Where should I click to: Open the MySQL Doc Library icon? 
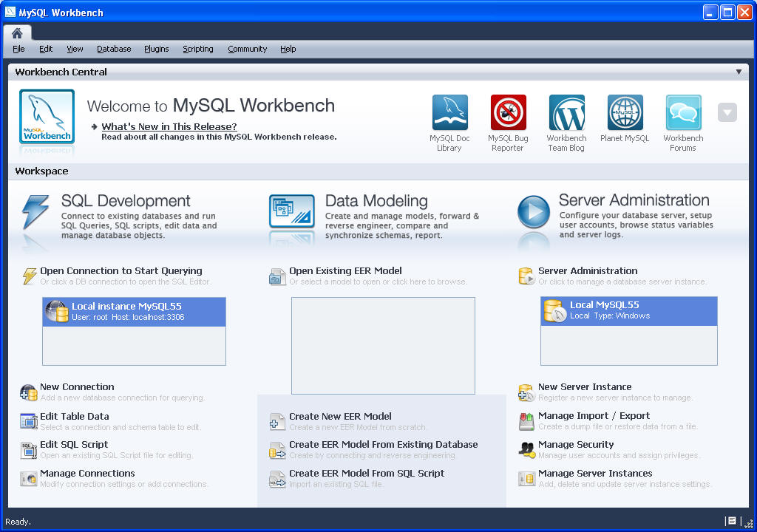(449, 113)
